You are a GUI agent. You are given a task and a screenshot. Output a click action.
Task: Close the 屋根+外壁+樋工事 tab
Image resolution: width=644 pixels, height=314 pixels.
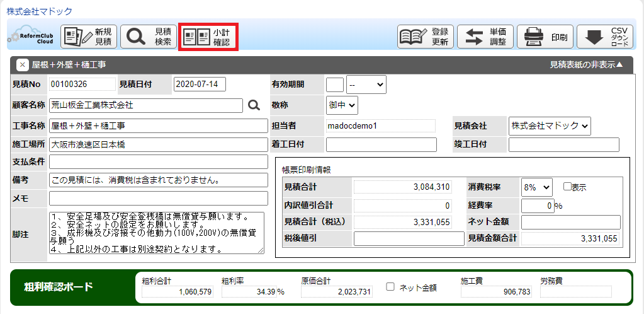click(22, 64)
